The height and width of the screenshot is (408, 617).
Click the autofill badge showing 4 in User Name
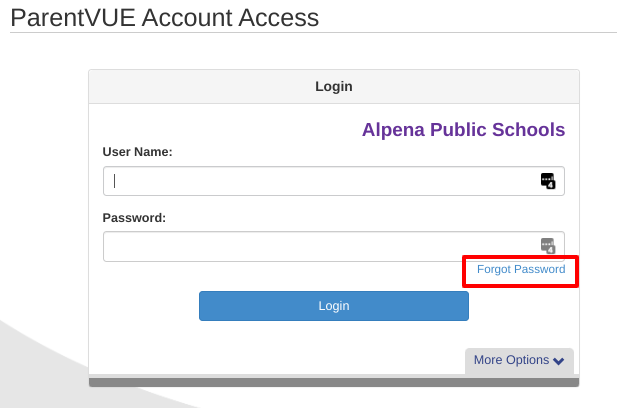pyautogui.click(x=551, y=185)
